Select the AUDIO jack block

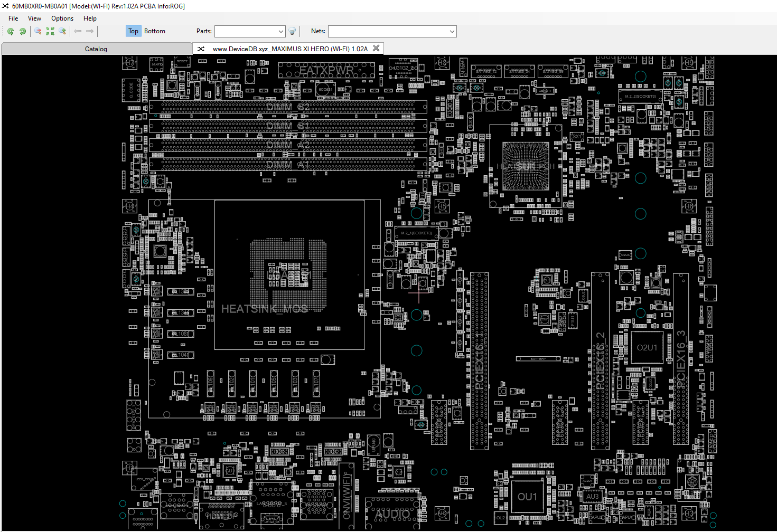click(x=394, y=513)
